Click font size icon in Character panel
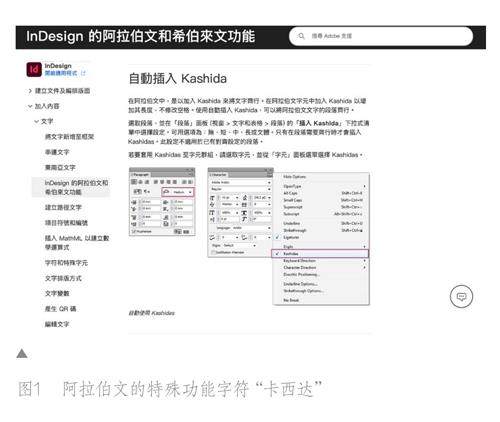 (x=212, y=198)
